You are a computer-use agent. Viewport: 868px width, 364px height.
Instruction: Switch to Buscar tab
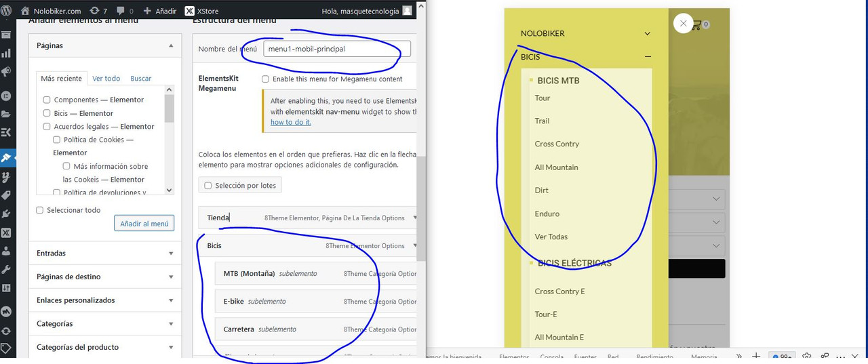[x=141, y=79]
